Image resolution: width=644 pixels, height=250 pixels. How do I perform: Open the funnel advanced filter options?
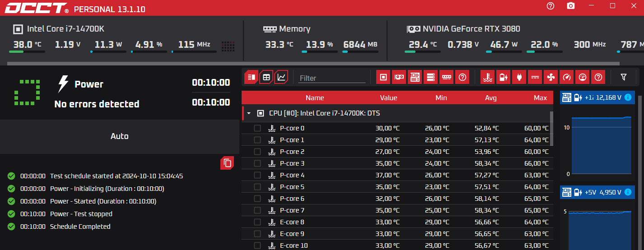point(624,77)
